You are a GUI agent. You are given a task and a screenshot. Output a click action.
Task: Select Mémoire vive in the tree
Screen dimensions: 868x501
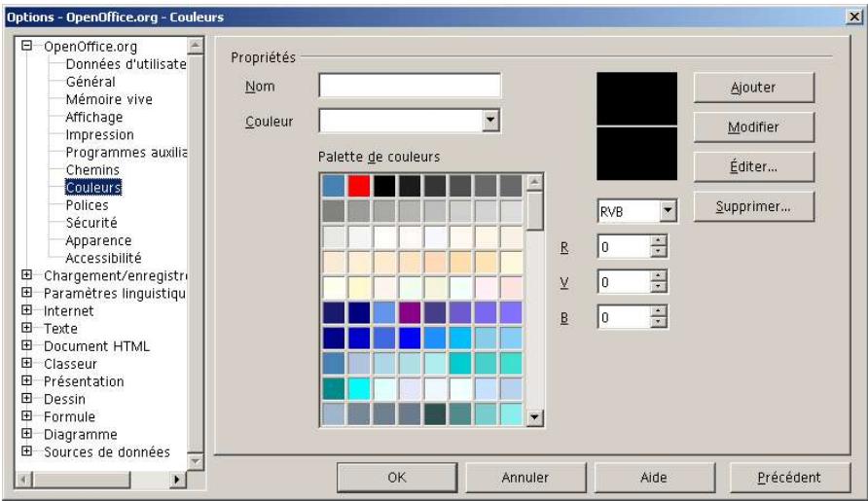click(x=109, y=99)
